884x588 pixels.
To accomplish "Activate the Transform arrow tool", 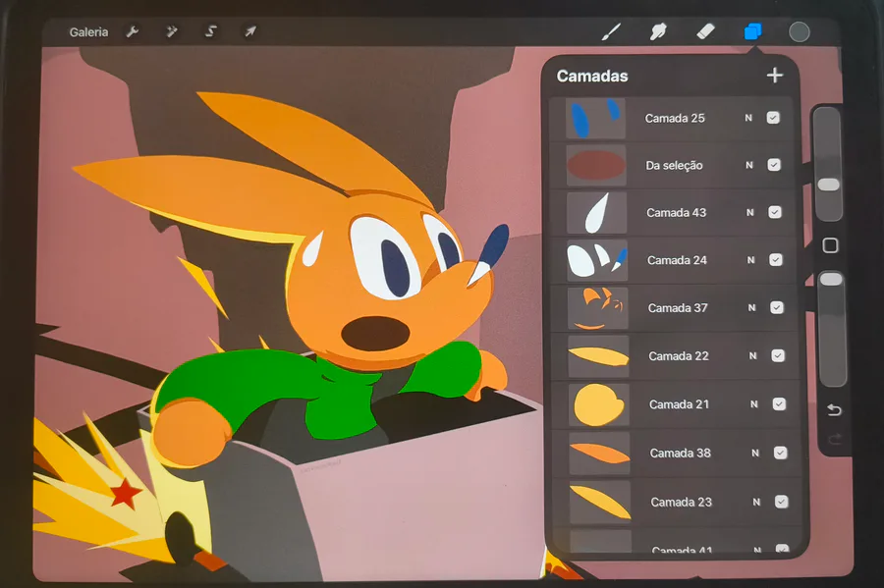I will coord(250,31).
